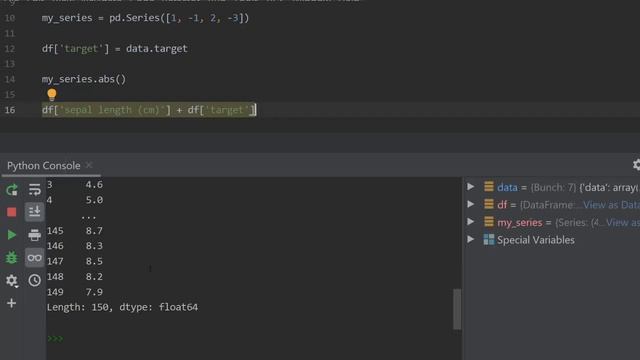640x360 pixels.
Task: Open tool window gear at far right
Action: pyautogui.click(x=636, y=165)
